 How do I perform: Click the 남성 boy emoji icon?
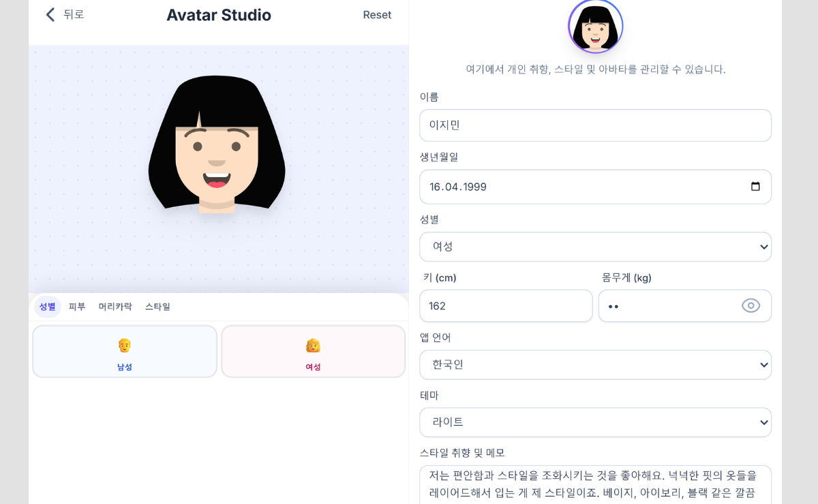coord(125,345)
